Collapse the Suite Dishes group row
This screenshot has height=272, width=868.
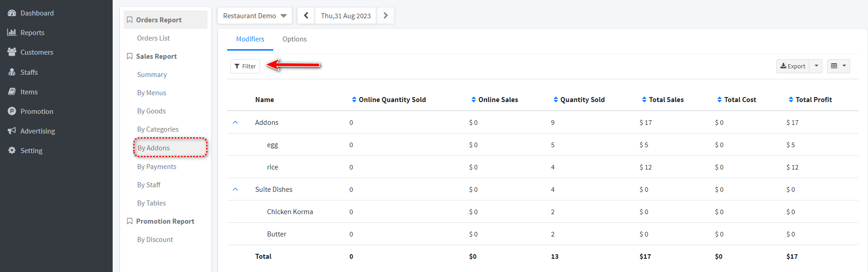(235, 189)
